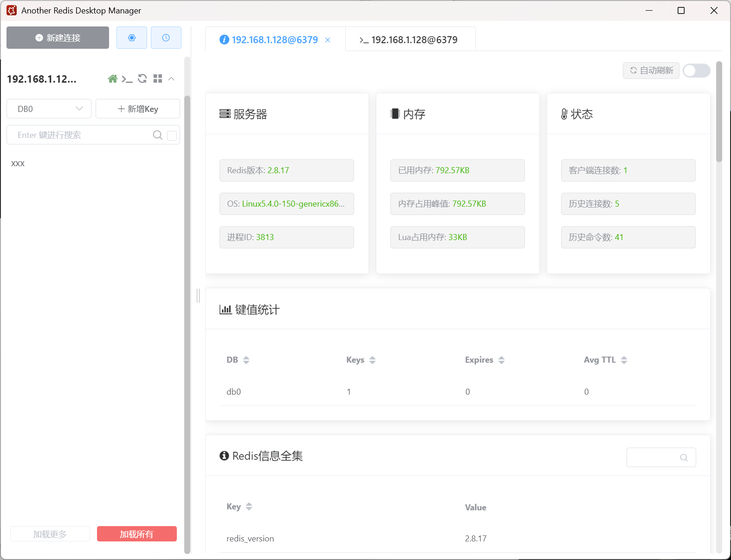This screenshot has height=560, width=731.
Task: Open the console icon beside the connection name
Action: (127, 79)
